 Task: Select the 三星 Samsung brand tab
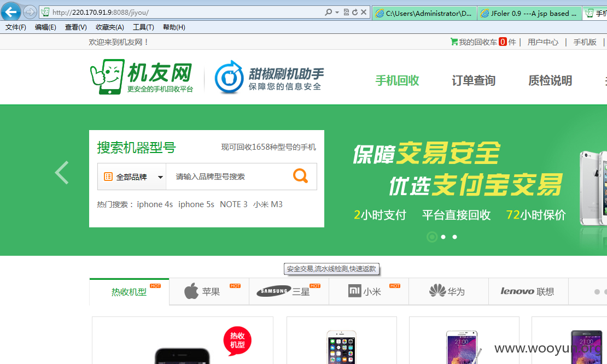coord(289,292)
